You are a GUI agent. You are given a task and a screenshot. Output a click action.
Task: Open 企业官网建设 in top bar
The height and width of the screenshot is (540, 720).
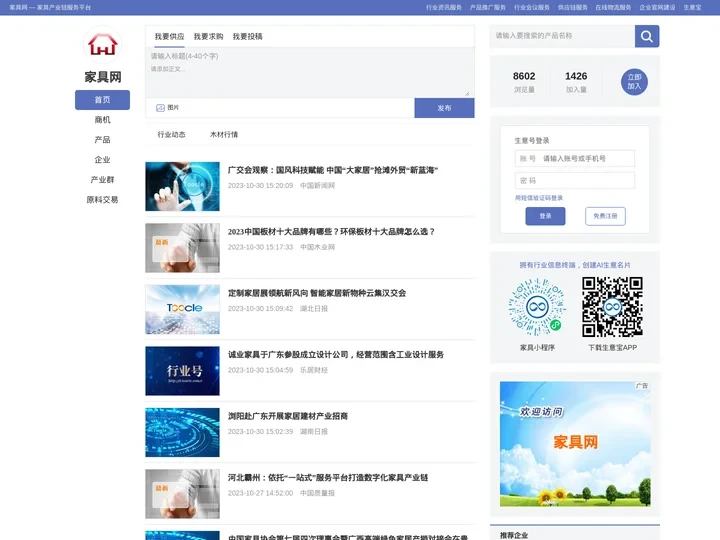[x=658, y=7]
